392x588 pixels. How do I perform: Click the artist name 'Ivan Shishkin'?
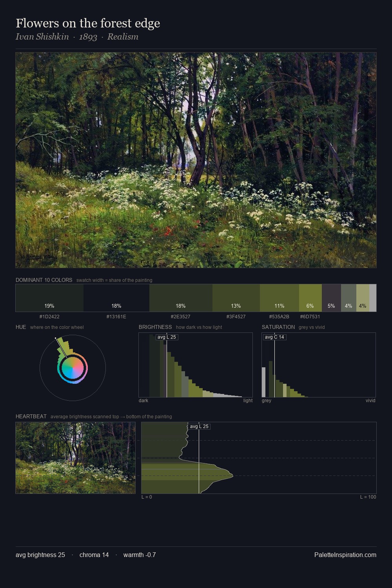[x=42, y=37]
